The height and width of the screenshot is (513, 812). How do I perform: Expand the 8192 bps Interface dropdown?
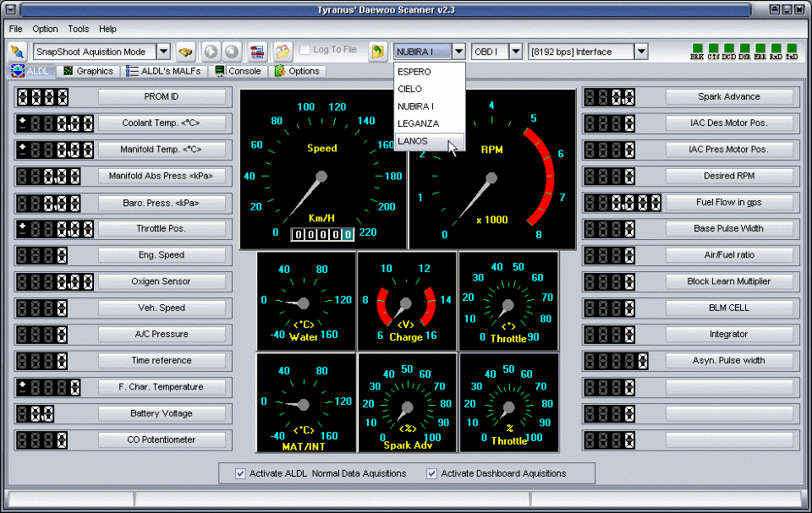(x=640, y=52)
